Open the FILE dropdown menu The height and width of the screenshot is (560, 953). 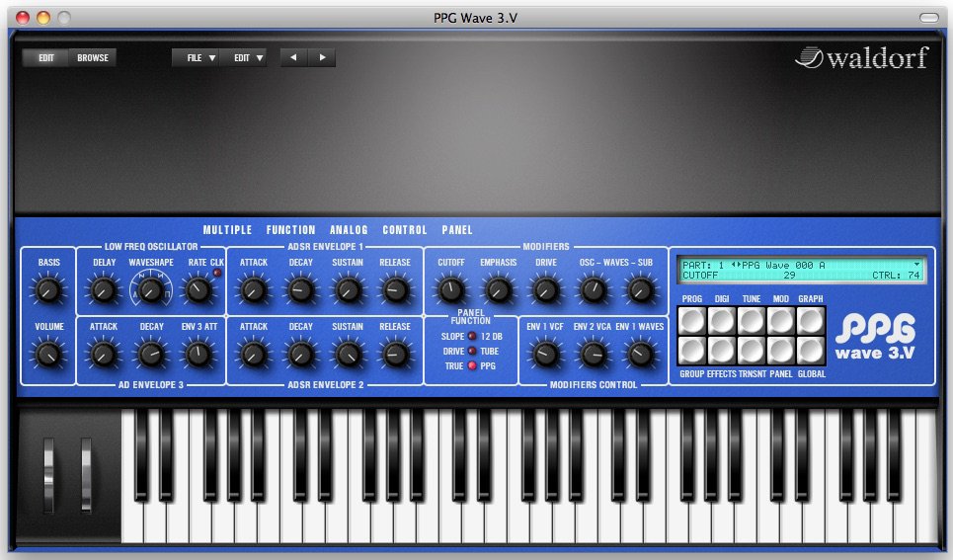pyautogui.click(x=196, y=58)
